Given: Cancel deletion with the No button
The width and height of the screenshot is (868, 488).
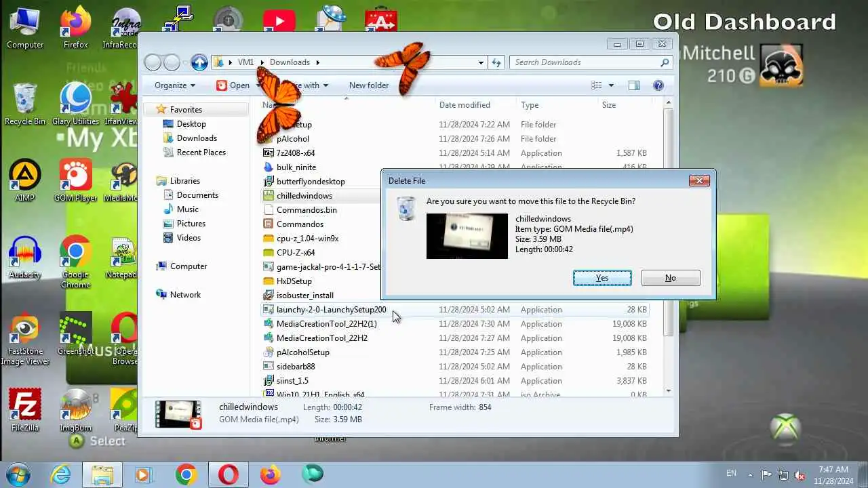Looking at the screenshot, I should [x=671, y=278].
